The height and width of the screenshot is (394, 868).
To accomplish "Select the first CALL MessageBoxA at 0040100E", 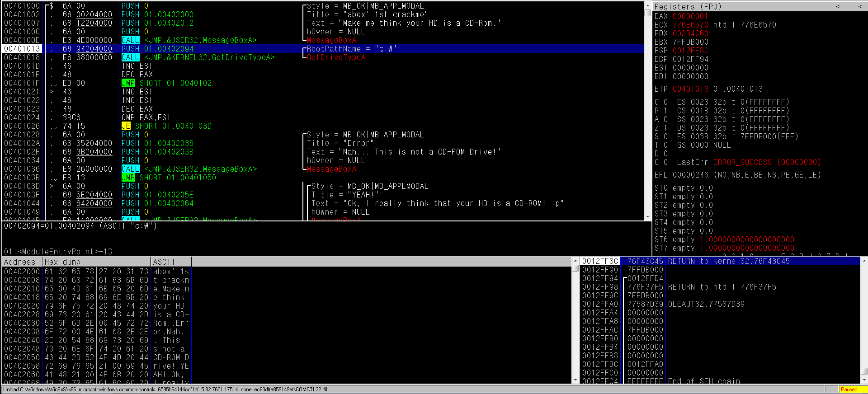I will [189, 40].
